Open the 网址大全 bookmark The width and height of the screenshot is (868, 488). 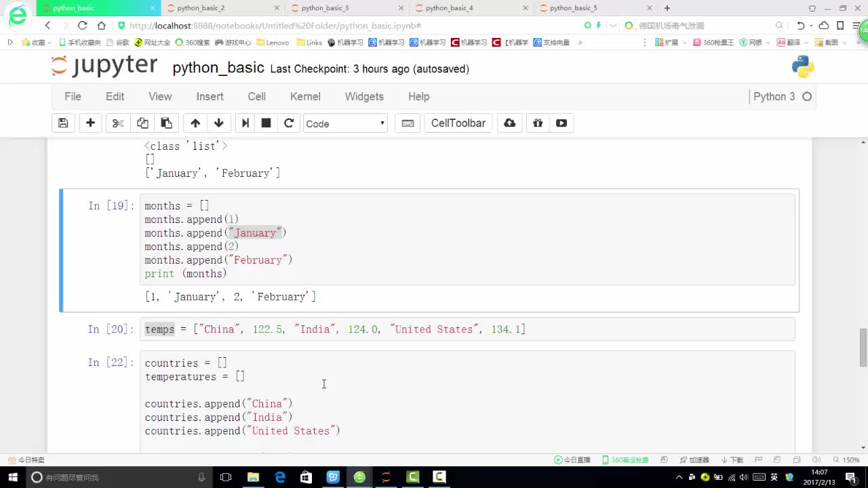[x=152, y=42]
